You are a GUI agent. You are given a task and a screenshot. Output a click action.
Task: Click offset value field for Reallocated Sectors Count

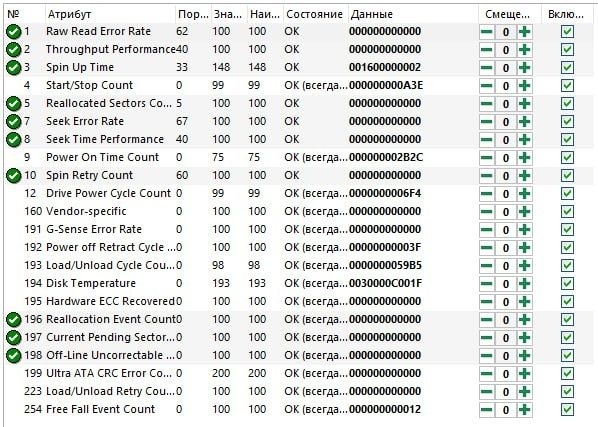click(x=506, y=104)
